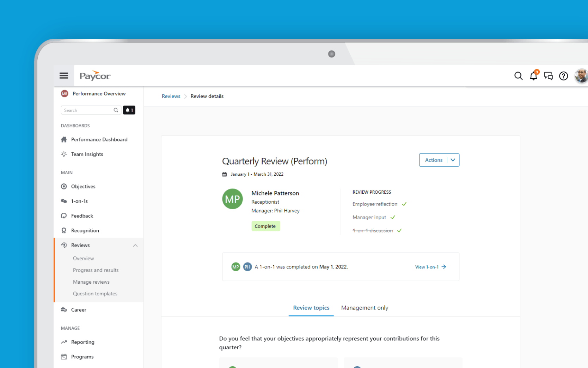
Task: Click the View 1-on-1 link
Action: point(427,267)
